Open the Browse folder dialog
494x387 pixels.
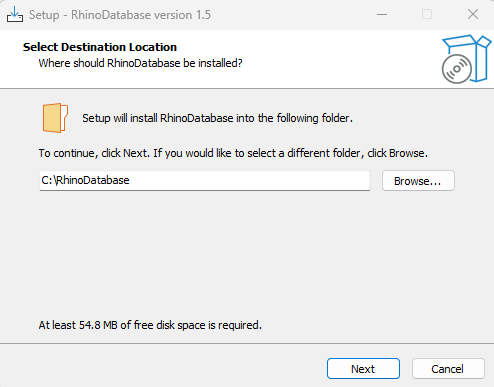pyautogui.click(x=418, y=181)
